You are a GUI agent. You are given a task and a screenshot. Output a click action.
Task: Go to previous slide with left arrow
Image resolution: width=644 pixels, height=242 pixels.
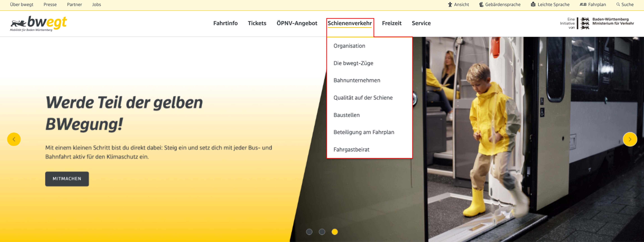[x=14, y=139]
